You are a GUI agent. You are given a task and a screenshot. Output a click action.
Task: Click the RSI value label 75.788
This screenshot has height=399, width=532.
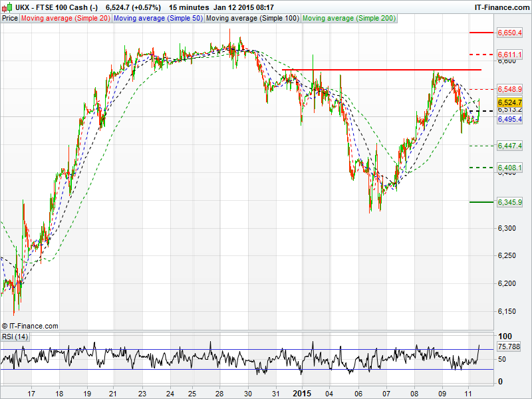[508, 346]
